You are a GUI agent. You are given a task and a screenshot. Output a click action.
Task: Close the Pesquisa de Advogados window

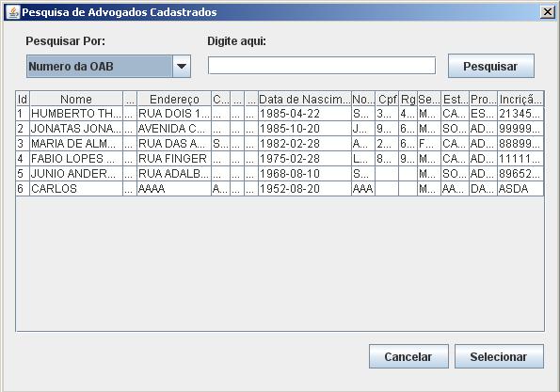548,12
